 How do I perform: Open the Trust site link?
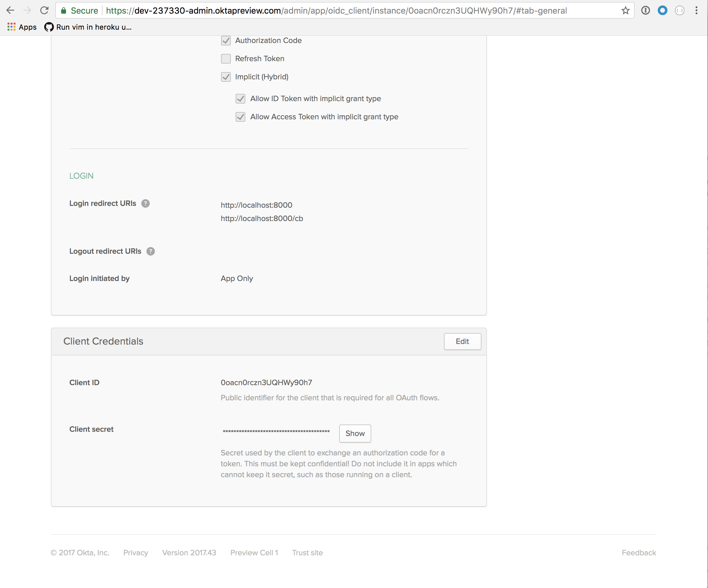[x=307, y=553]
